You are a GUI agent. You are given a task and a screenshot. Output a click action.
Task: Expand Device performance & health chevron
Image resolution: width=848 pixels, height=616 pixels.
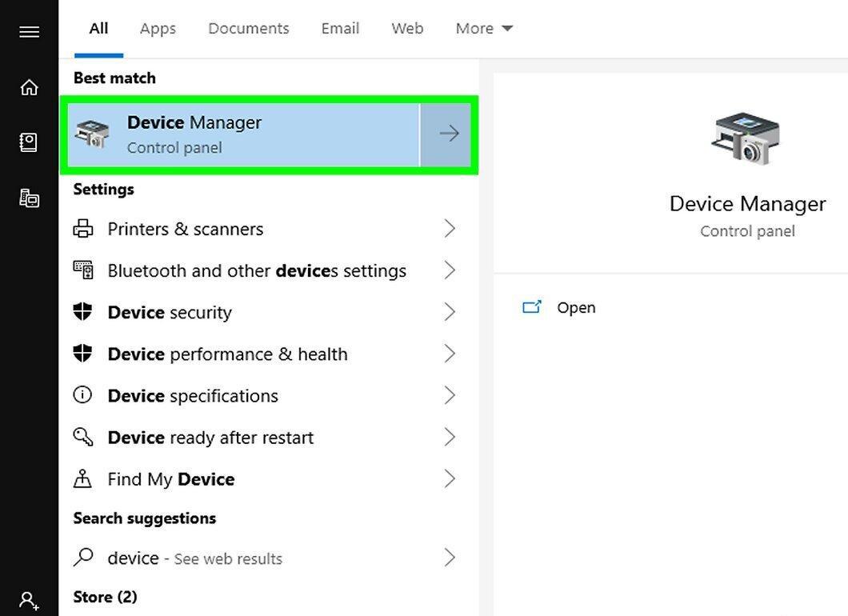[x=450, y=353]
